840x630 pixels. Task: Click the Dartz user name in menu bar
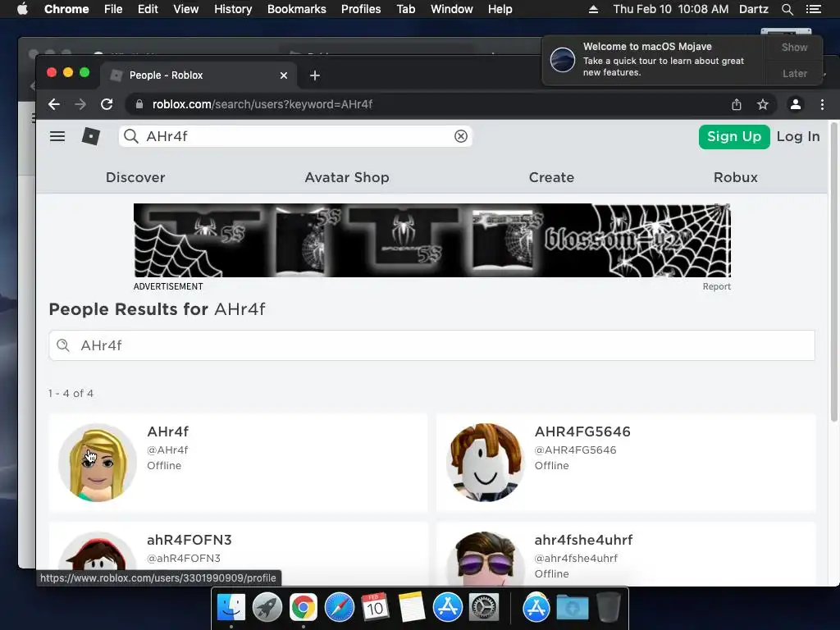click(x=753, y=9)
